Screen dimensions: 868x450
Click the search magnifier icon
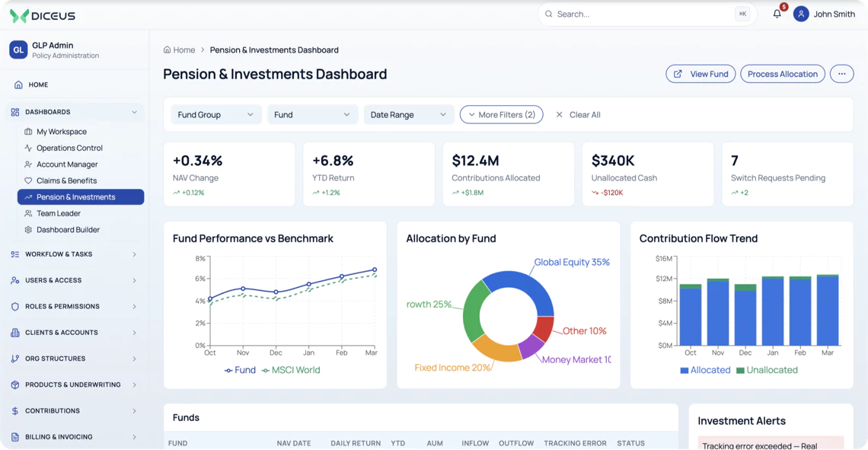[x=548, y=14]
